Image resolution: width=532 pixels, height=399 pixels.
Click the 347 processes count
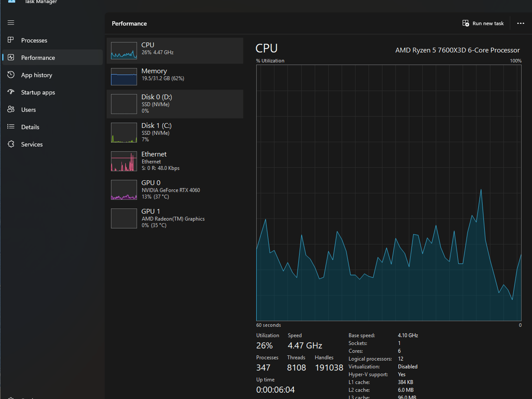(x=263, y=368)
